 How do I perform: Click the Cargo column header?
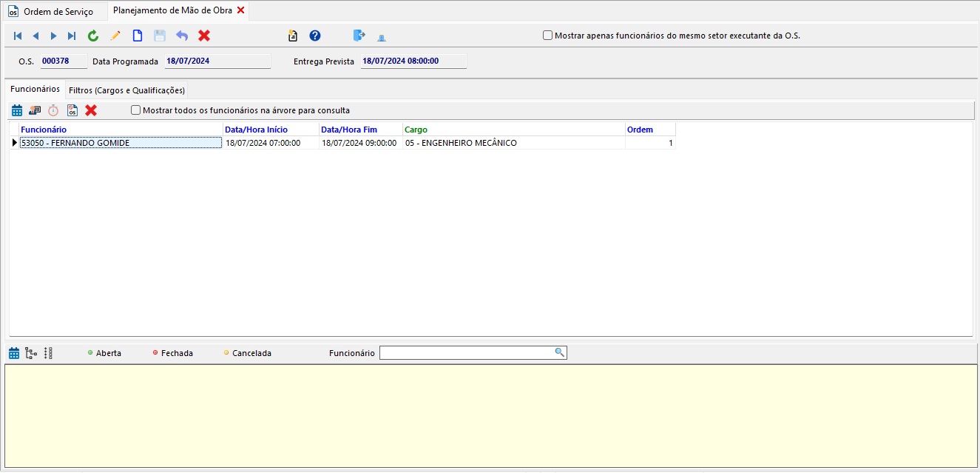(416, 130)
